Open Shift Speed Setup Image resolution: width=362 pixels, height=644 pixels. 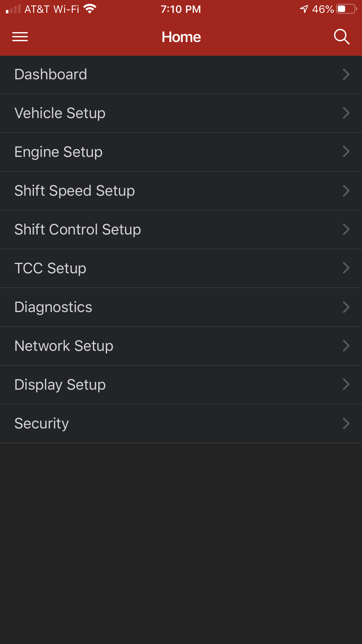click(x=75, y=191)
